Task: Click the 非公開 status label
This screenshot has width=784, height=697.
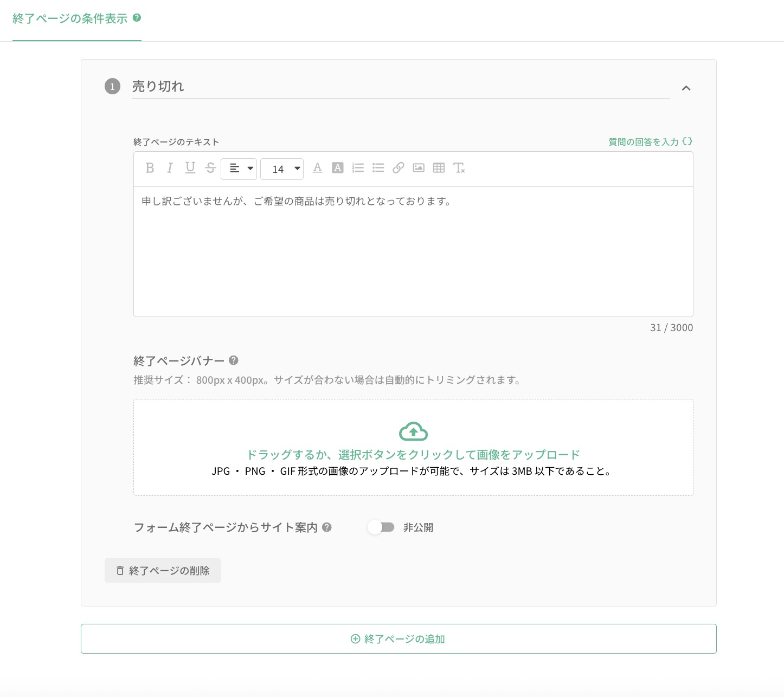Action: point(418,527)
